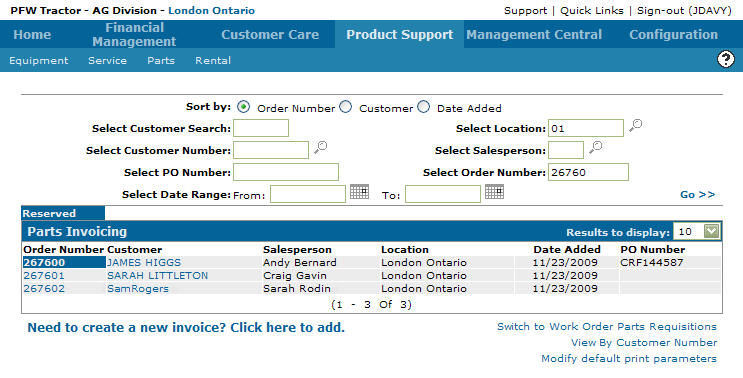The width and height of the screenshot is (743, 378).
Task: Open the help question mark icon
Action: (725, 60)
